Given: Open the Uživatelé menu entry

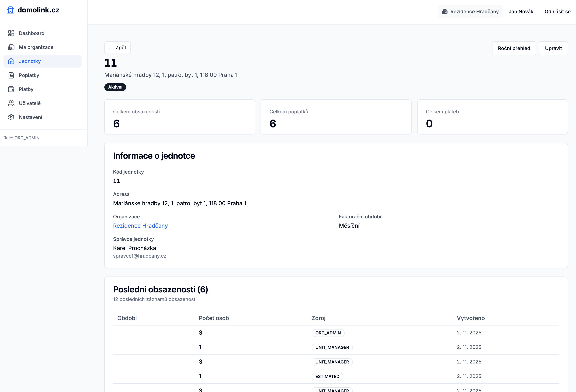Looking at the screenshot, I should [30, 103].
